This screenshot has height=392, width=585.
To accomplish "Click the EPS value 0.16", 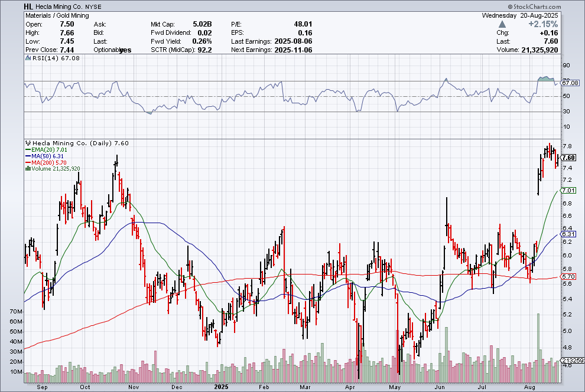I will pyautogui.click(x=305, y=33).
